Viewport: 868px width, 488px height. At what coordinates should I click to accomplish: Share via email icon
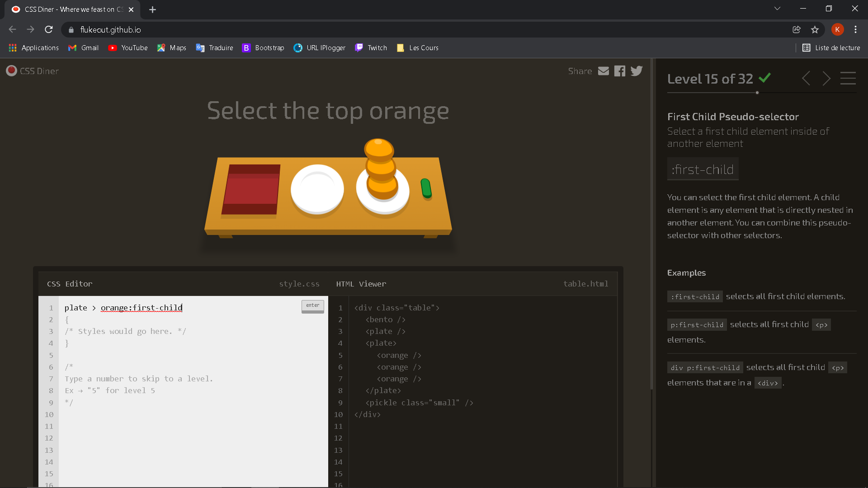point(604,71)
